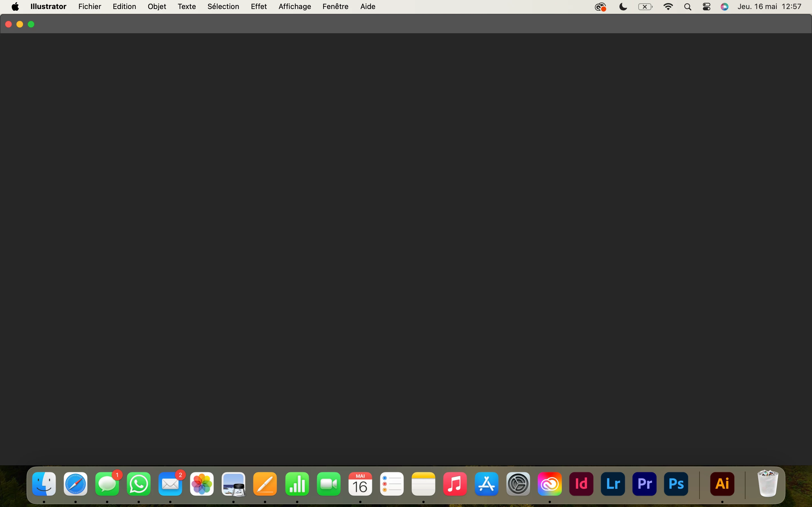Image resolution: width=812 pixels, height=507 pixels.
Task: Toggle Do Not Disturb moon icon
Action: point(623,7)
